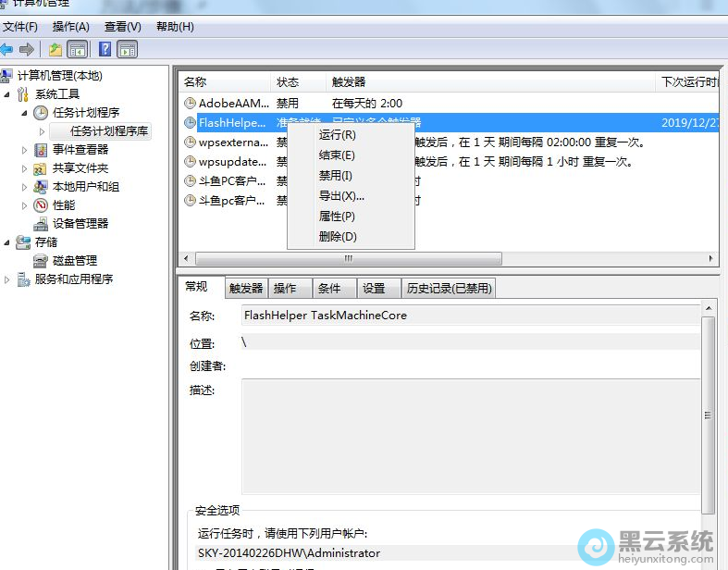This screenshot has width=728, height=570.
Task: Click the 描述 description text box
Action: tap(471, 436)
